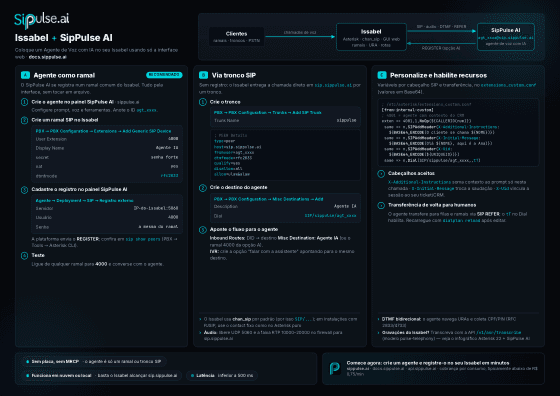Viewport: 560px width, 396px height.
Task: Click the 'senha forte' secret value
Action: point(164,157)
